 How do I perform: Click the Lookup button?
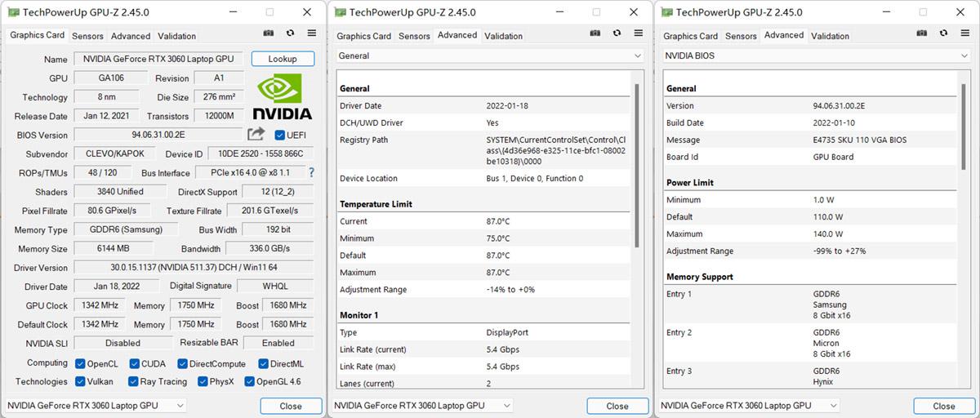coord(283,59)
